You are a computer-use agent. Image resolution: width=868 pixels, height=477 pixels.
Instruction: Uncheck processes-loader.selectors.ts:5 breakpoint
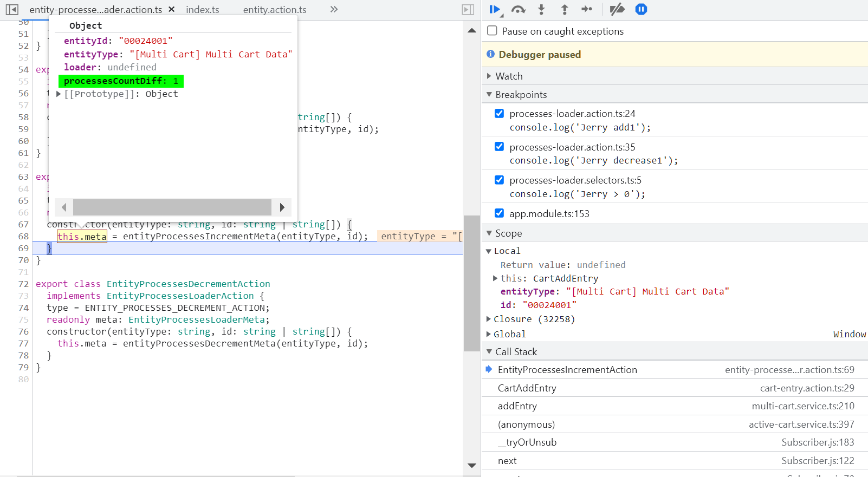pos(499,180)
